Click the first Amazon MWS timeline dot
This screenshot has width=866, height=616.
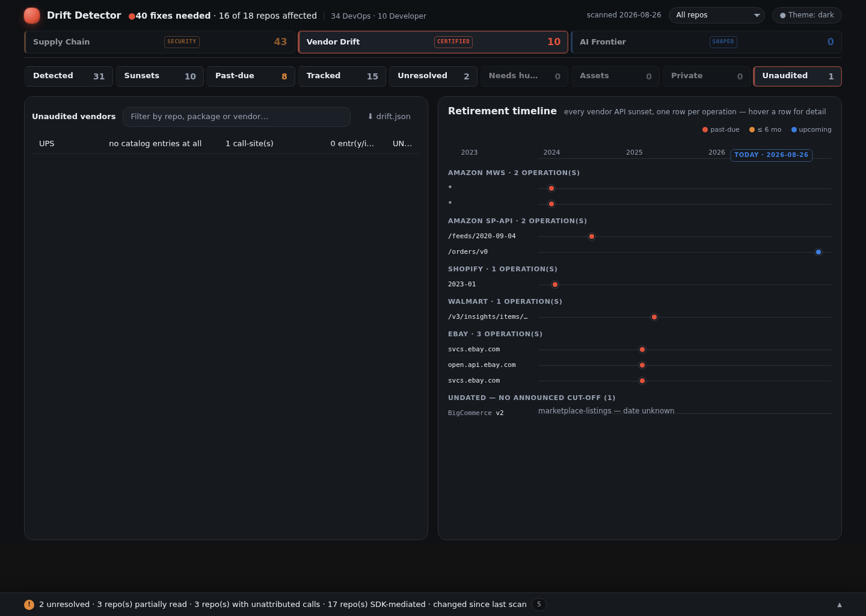pos(551,188)
